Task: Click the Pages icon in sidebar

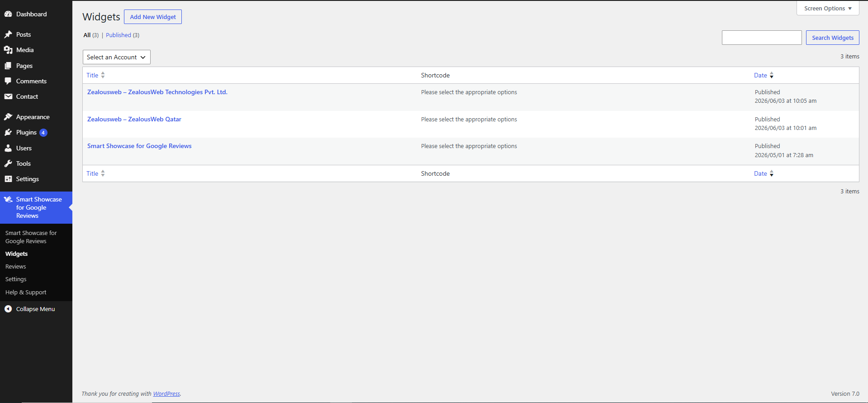Action: pyautogui.click(x=8, y=66)
